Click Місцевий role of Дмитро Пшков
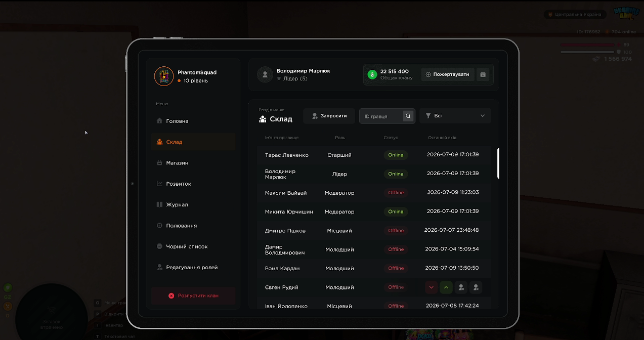Viewport: 644px width, 340px height. [339, 231]
